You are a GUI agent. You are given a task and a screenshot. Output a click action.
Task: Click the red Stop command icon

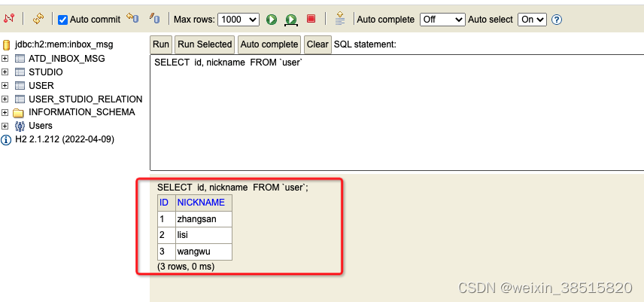[x=311, y=19]
